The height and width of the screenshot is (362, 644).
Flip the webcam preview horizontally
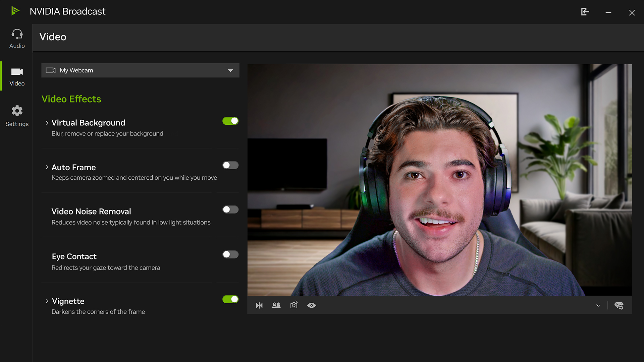pos(259,305)
